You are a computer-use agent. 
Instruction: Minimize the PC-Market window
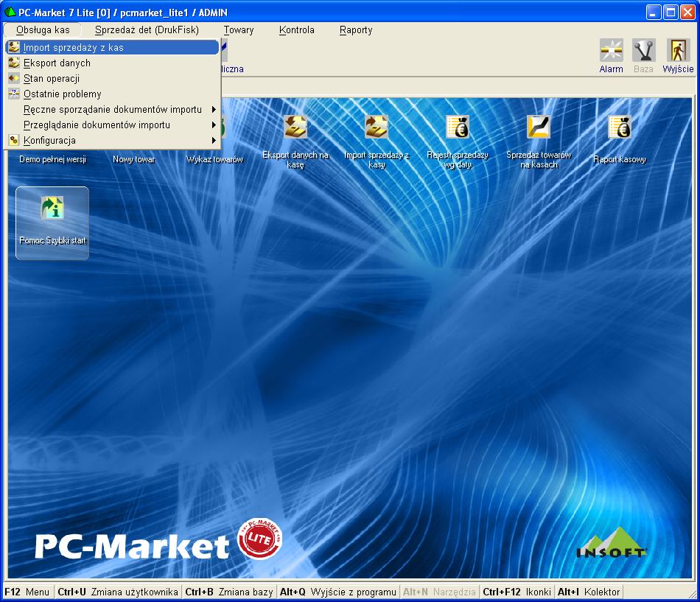654,12
